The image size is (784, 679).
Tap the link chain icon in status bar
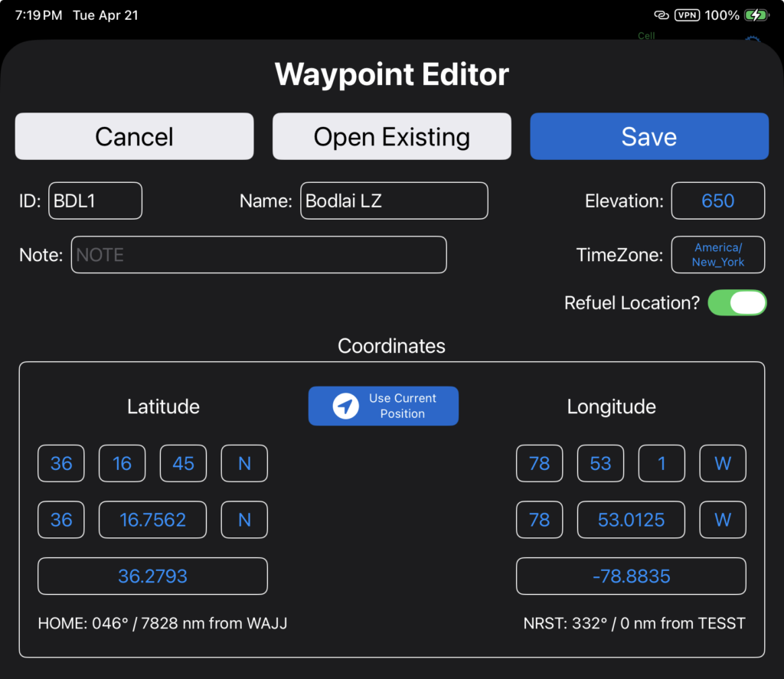point(661,15)
